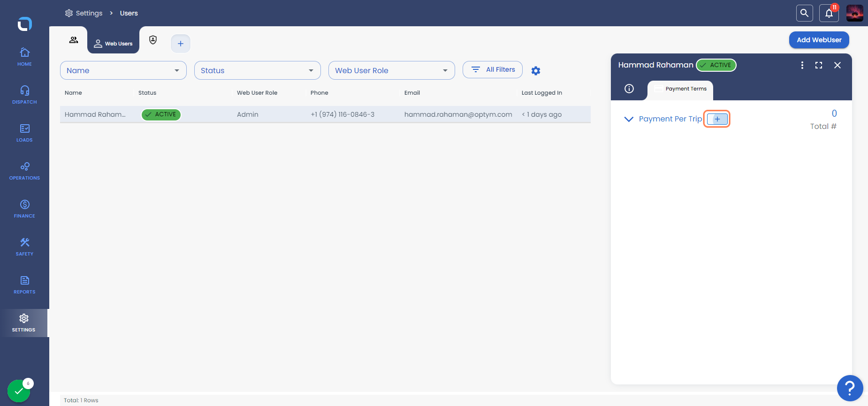The width and height of the screenshot is (868, 406).
Task: Open the Name filter dropdown
Action: pyautogui.click(x=123, y=70)
